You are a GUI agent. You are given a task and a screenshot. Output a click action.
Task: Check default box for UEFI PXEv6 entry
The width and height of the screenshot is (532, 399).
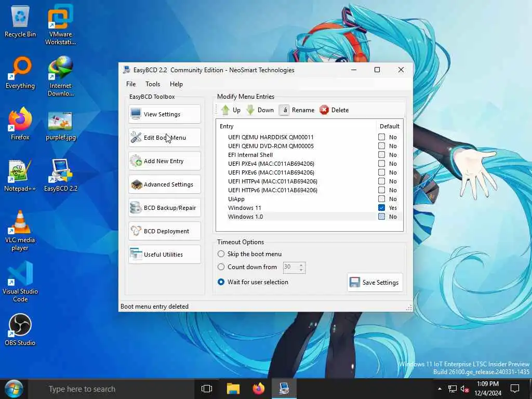click(382, 172)
